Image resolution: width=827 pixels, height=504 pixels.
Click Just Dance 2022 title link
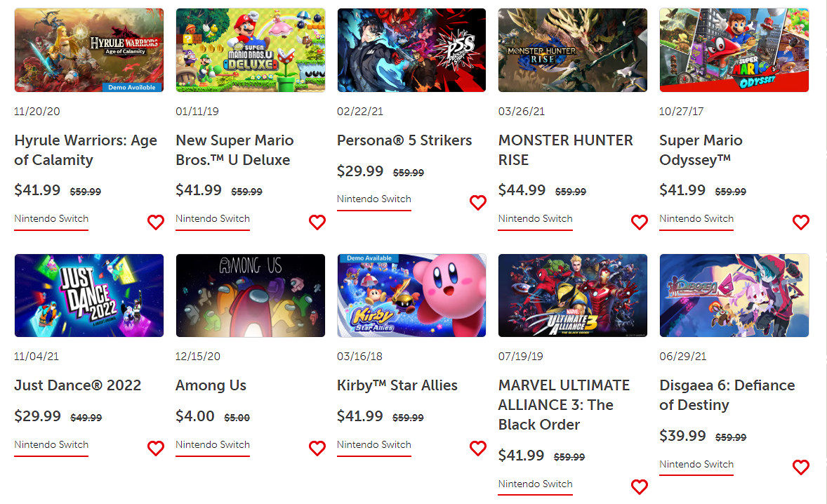(78, 385)
